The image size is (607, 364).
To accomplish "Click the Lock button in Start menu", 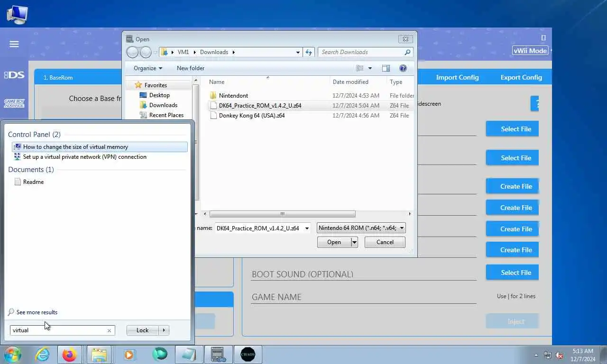I will [143, 330].
